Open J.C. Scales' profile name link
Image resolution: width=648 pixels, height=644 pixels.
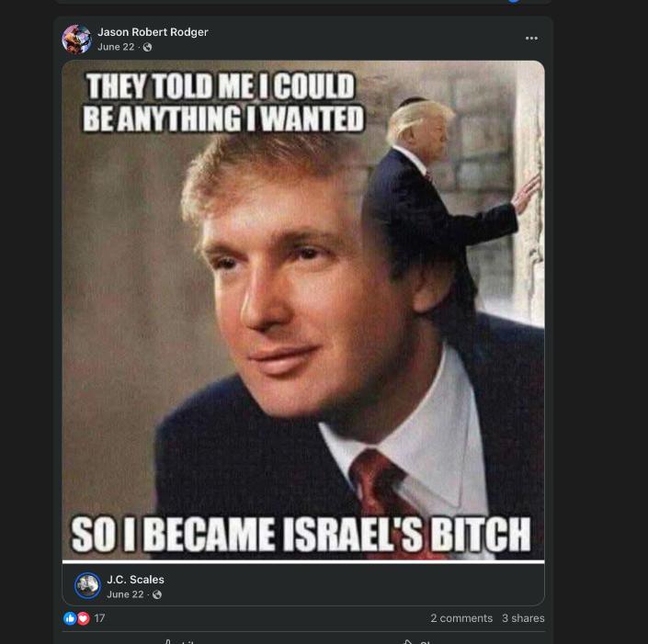tap(135, 580)
